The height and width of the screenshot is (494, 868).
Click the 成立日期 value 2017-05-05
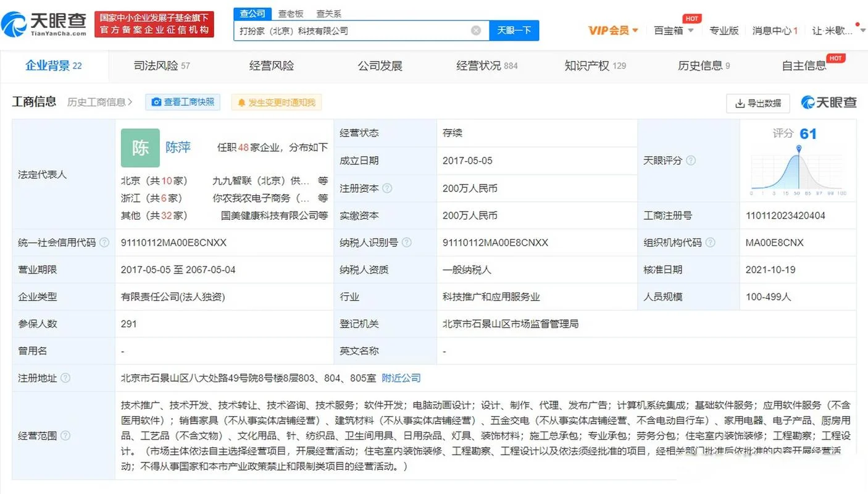pos(467,161)
